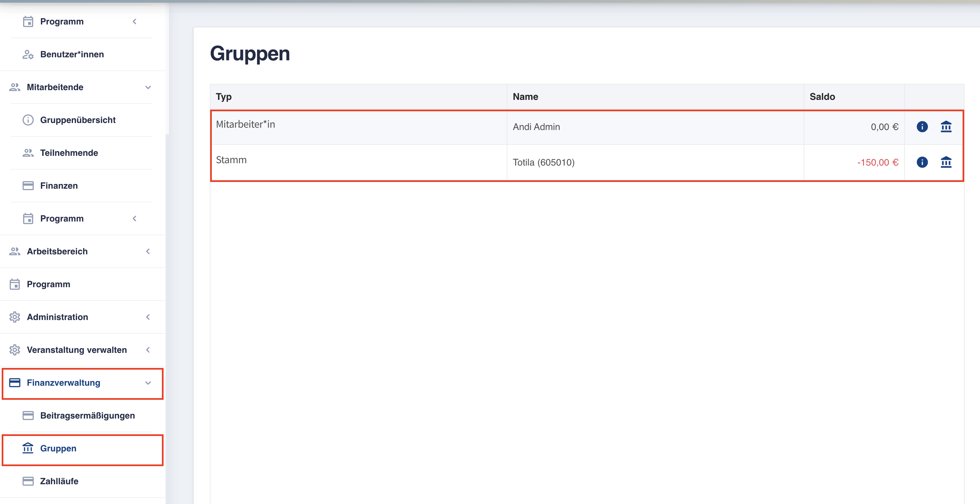
Task: Click the 0,00 € balance value
Action: (884, 127)
